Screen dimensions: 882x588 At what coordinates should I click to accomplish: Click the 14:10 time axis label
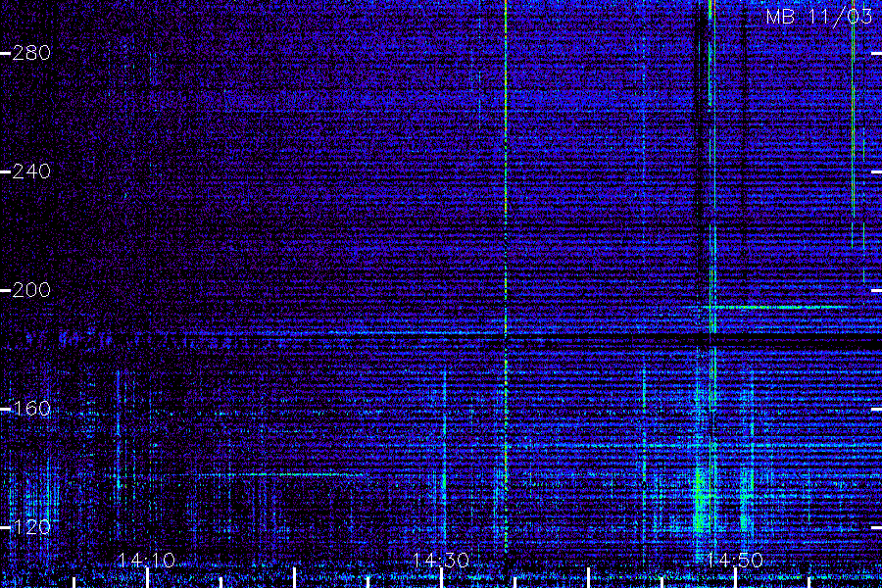(x=147, y=561)
